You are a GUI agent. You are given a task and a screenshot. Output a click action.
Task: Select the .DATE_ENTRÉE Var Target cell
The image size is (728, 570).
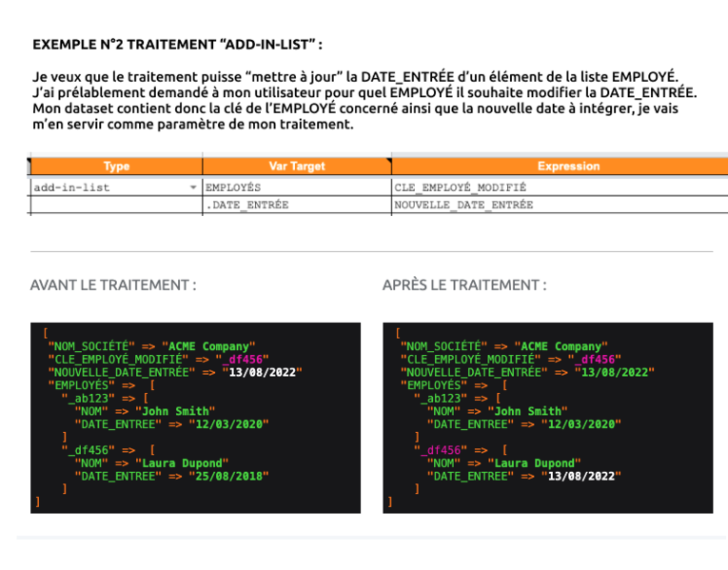[x=297, y=205]
